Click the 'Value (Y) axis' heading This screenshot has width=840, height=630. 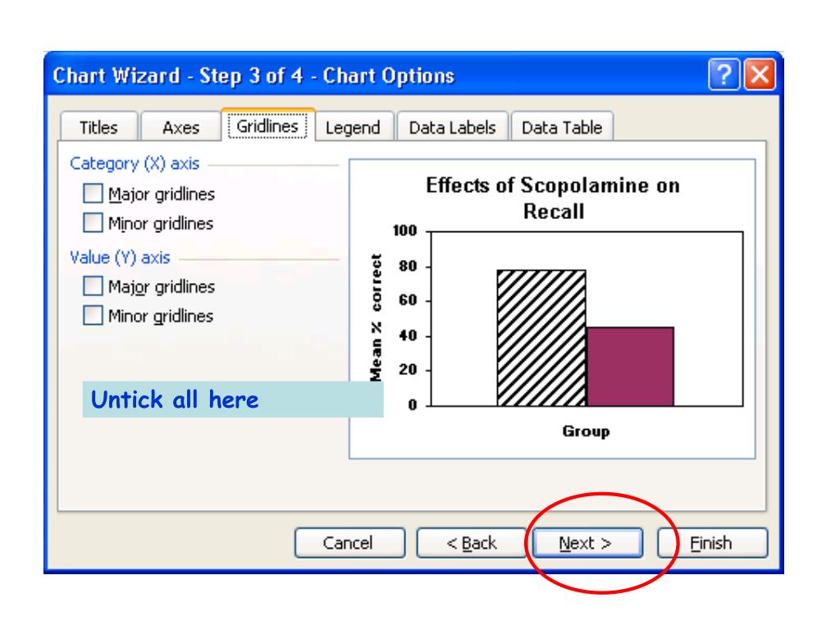click(x=120, y=258)
